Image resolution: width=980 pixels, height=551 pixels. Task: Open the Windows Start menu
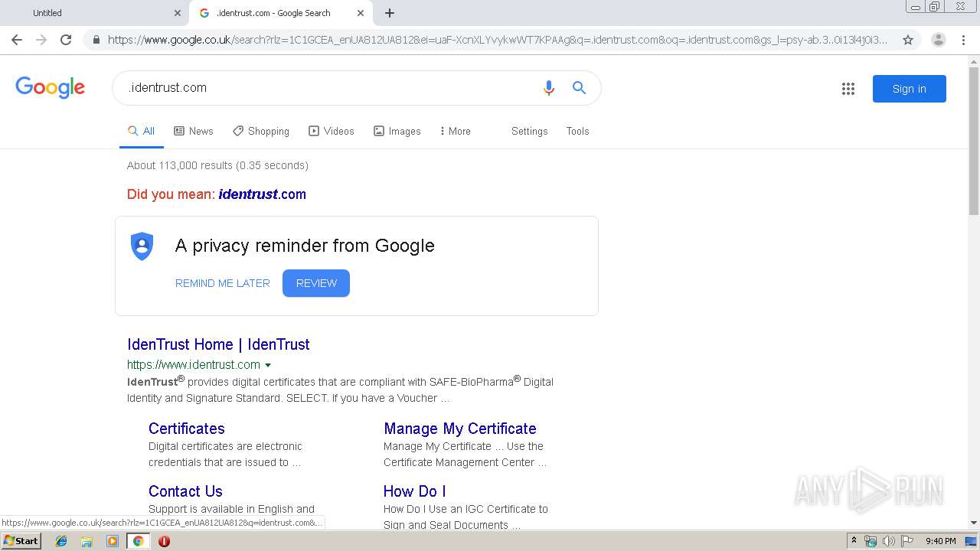(x=21, y=541)
